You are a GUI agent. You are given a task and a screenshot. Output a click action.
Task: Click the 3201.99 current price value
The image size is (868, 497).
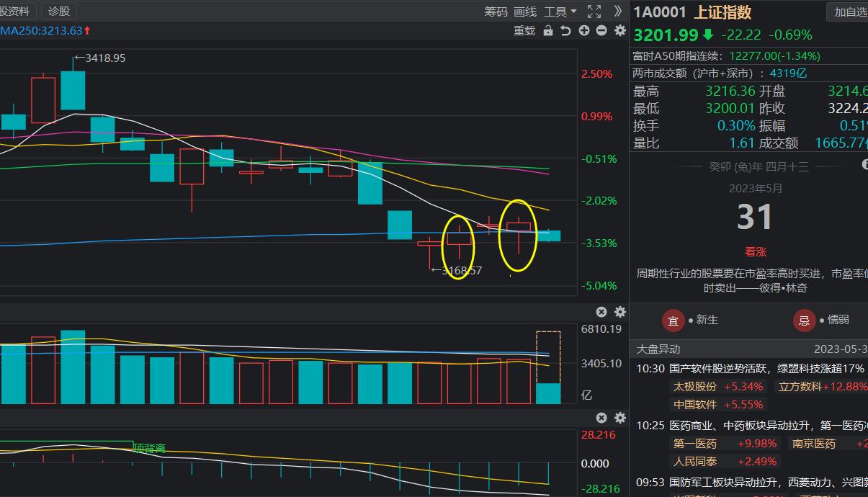tap(666, 35)
